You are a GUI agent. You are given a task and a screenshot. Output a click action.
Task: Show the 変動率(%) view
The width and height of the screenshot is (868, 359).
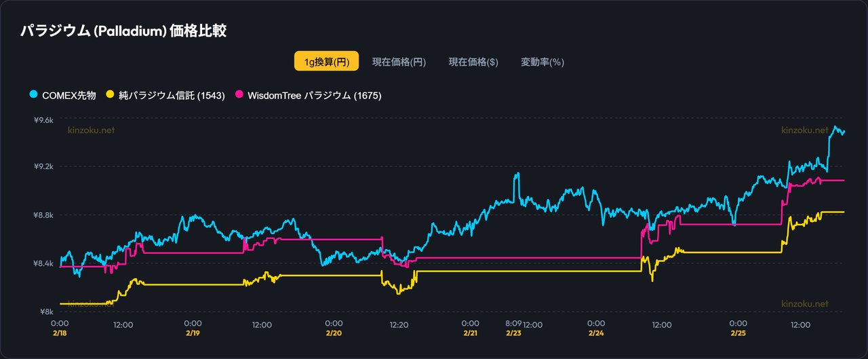(542, 62)
